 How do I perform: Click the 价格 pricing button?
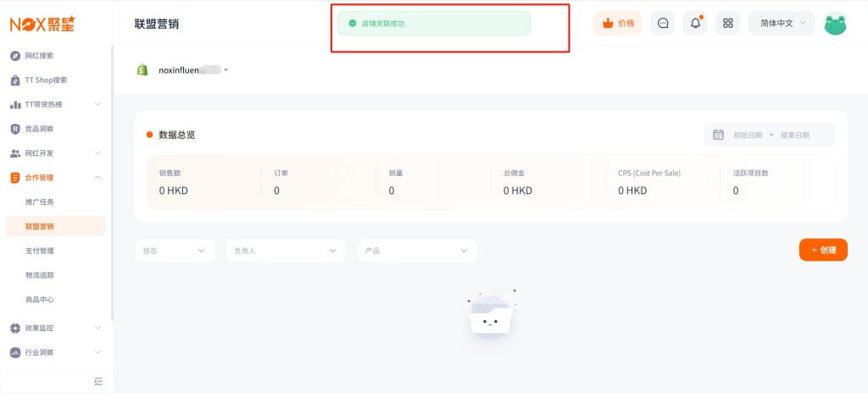pos(618,24)
